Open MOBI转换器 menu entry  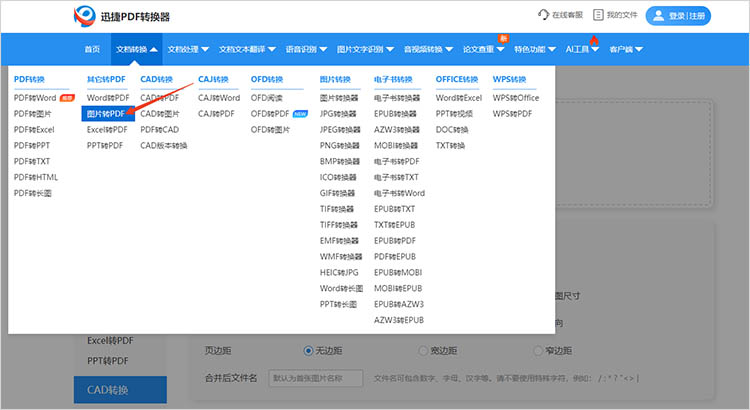click(x=396, y=145)
